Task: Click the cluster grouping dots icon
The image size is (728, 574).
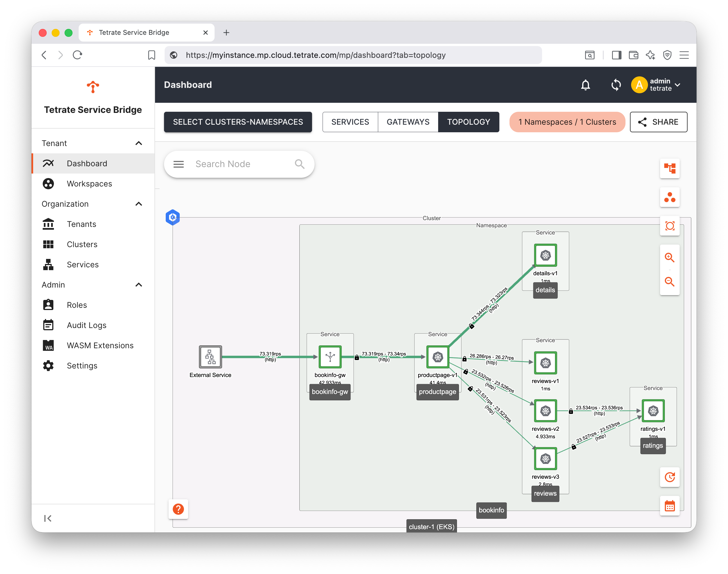Action: click(x=669, y=197)
